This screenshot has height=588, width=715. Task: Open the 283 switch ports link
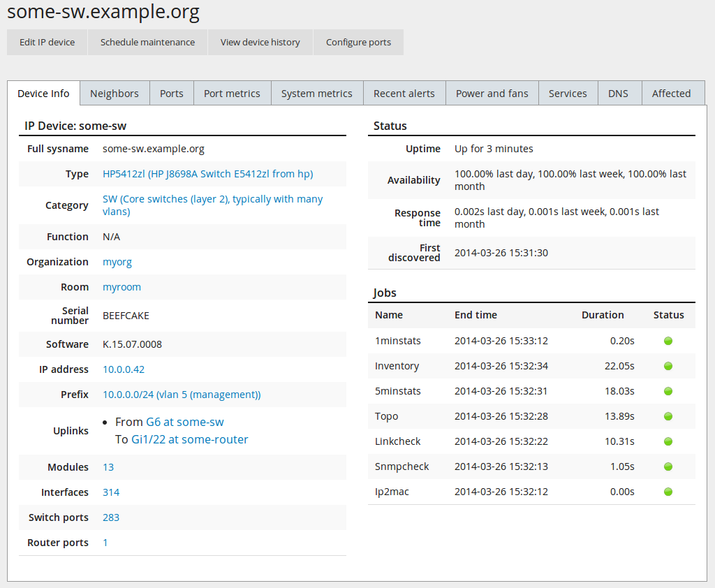[111, 517]
